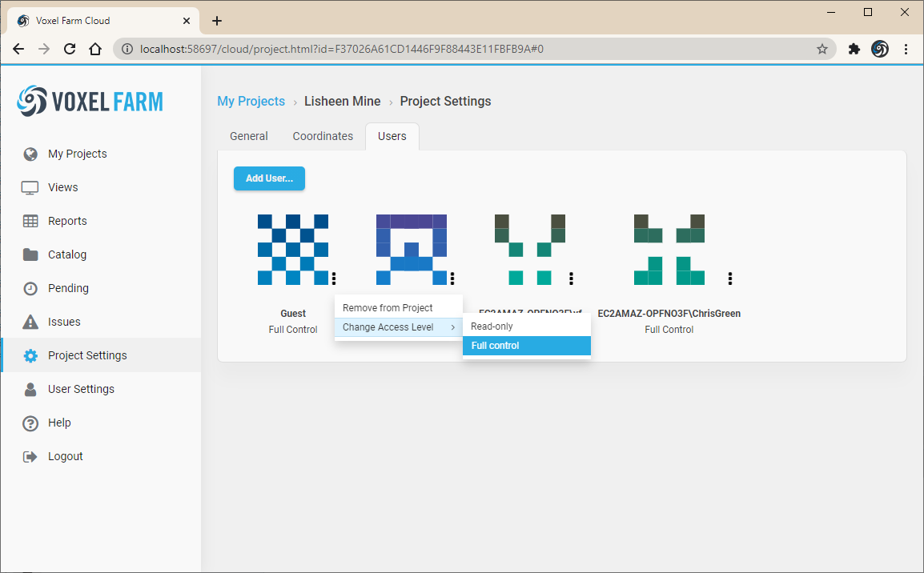924x573 pixels.
Task: Select Remove from Project
Action: pos(399,308)
